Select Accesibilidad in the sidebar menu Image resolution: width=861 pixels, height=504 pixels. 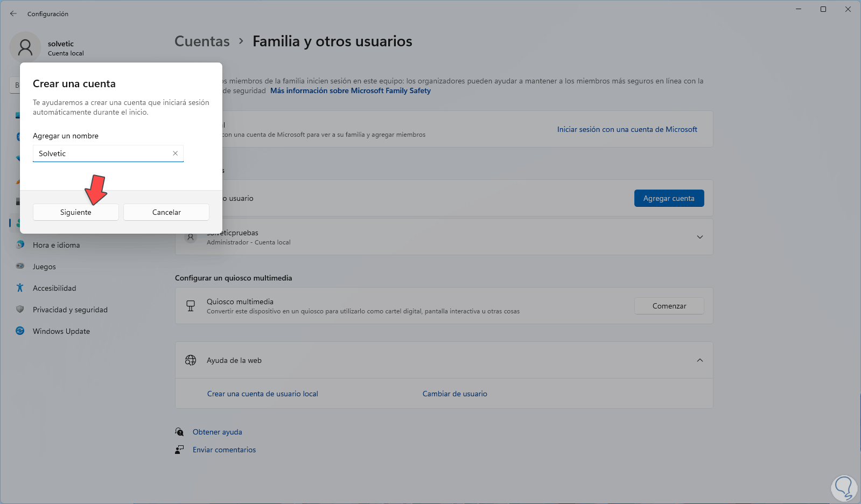[54, 288]
